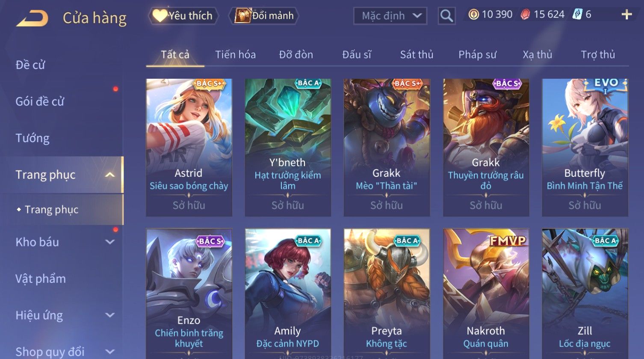Tap the blue voucher ticket icon

[577, 15]
